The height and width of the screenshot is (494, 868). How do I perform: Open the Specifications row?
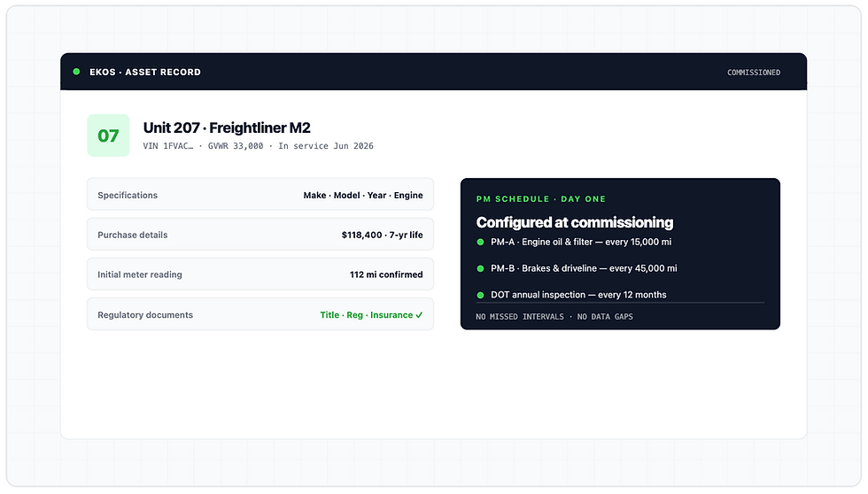(x=260, y=195)
